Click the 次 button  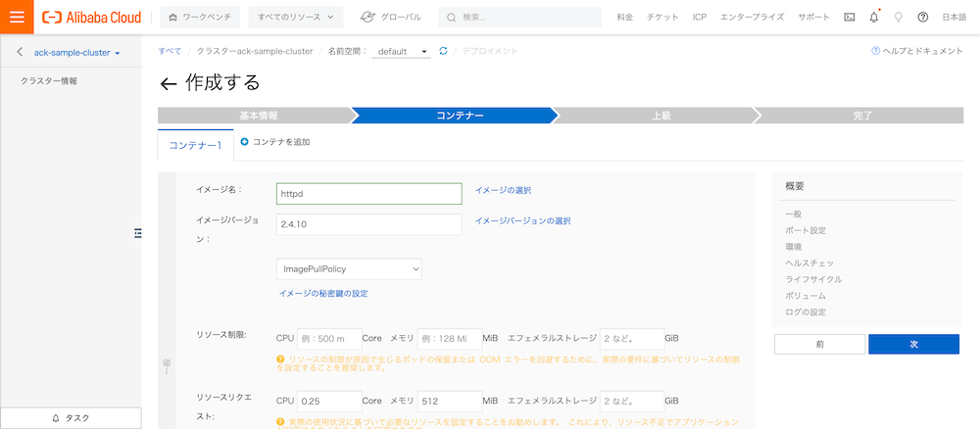[x=912, y=344]
